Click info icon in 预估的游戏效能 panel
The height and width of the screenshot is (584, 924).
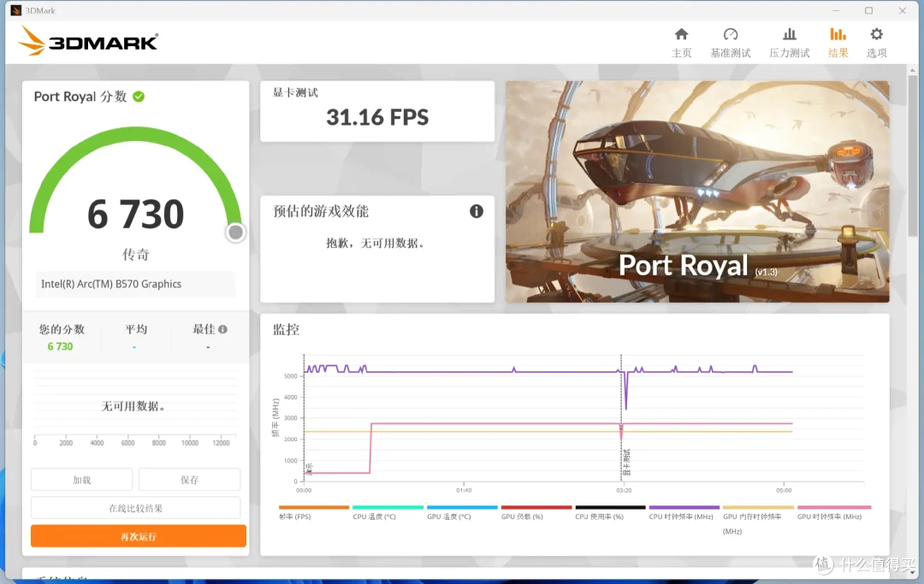coord(477,211)
